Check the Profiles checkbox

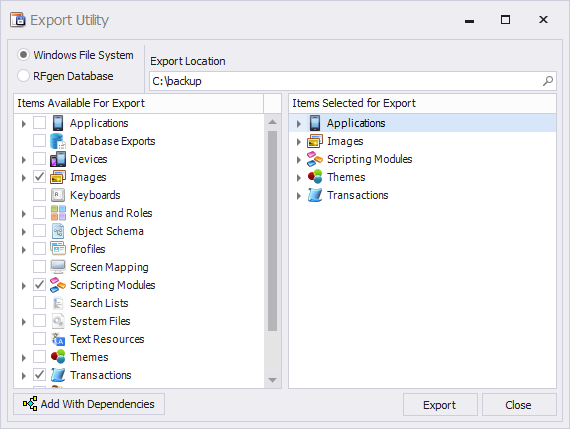point(39,249)
